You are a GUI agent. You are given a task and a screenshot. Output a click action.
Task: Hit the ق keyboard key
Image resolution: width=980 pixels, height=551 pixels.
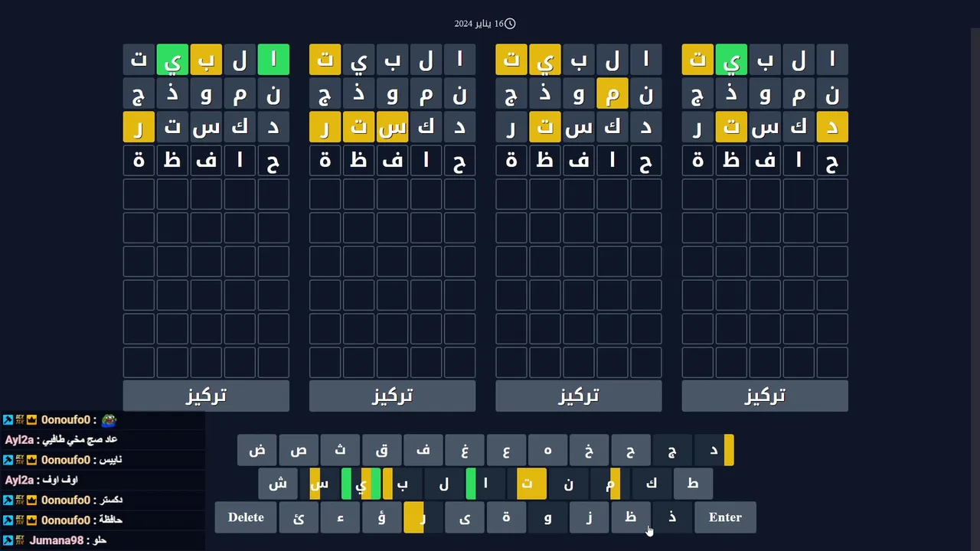click(381, 450)
